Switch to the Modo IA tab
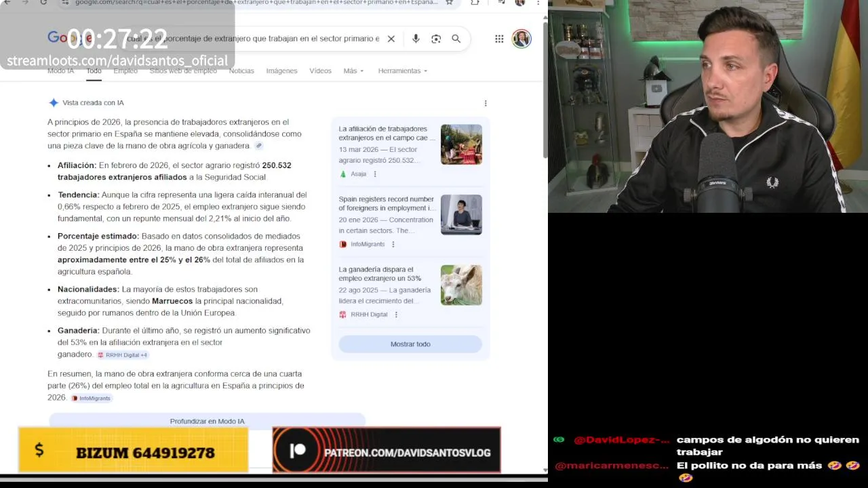The image size is (868, 488). [60, 70]
